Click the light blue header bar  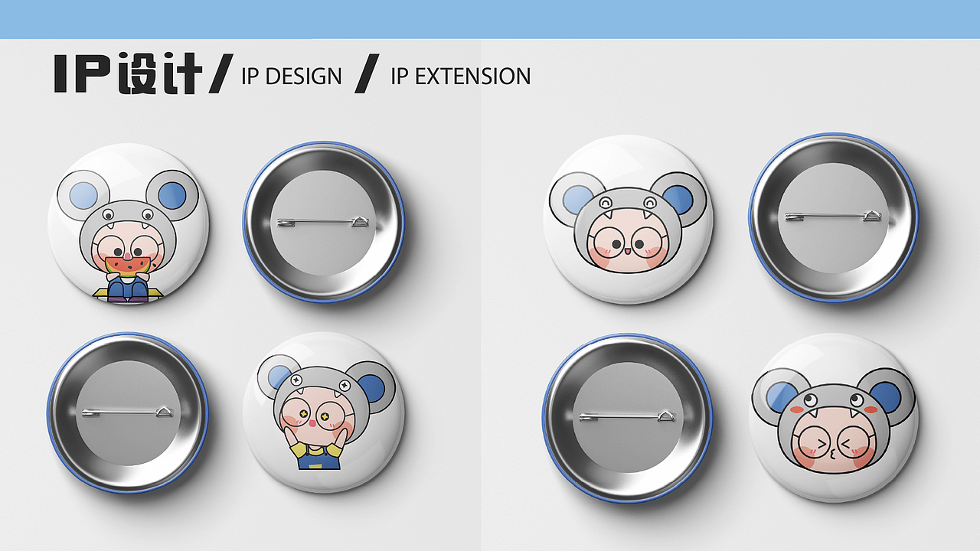tap(490, 19)
